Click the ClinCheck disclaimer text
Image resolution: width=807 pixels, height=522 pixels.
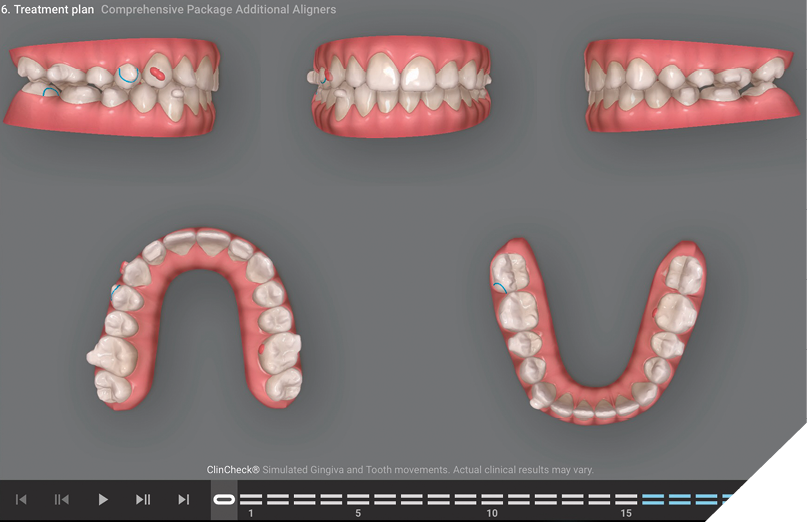coord(400,469)
